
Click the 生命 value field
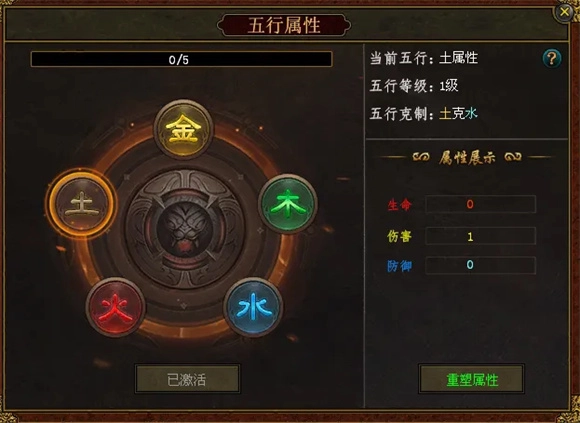pos(480,204)
